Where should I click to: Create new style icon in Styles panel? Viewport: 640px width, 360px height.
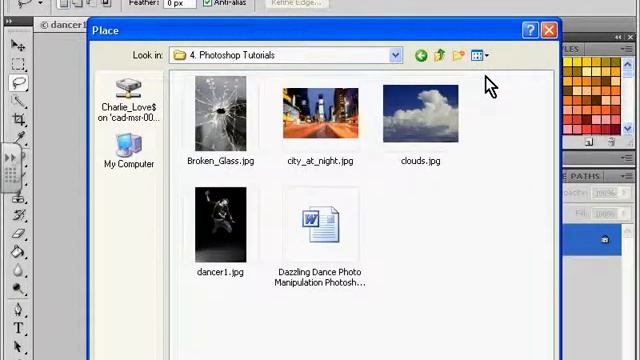click(x=589, y=142)
